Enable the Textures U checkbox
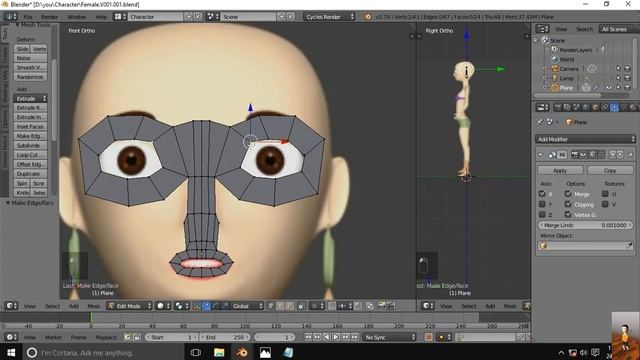The width and height of the screenshot is (640, 360). click(605, 193)
